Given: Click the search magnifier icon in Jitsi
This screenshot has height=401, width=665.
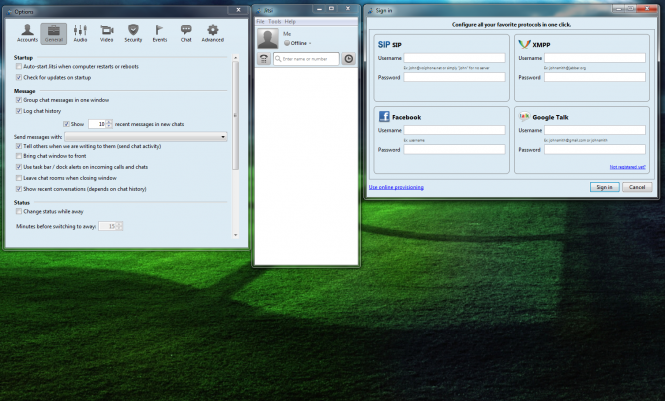Looking at the screenshot, I should (x=278, y=59).
